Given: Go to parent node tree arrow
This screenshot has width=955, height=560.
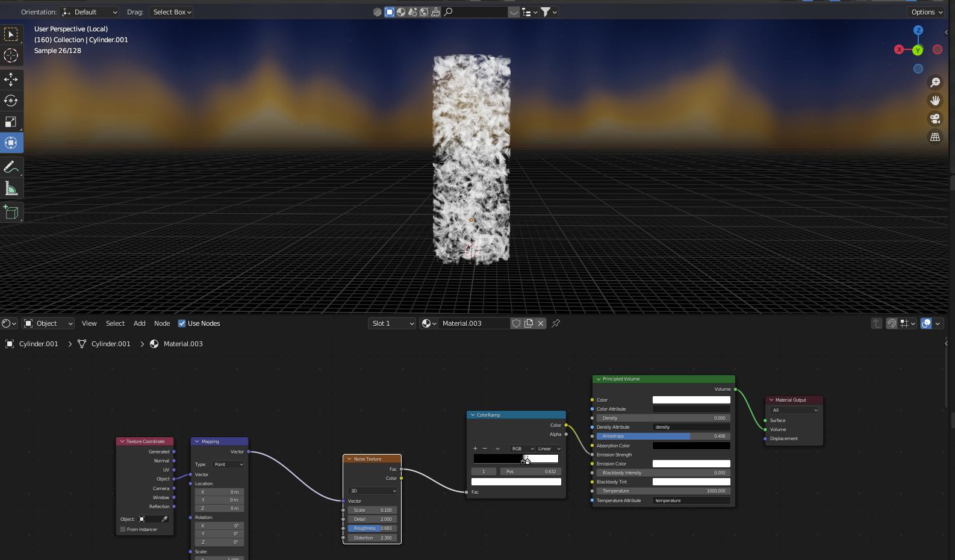Looking at the screenshot, I should coord(877,323).
